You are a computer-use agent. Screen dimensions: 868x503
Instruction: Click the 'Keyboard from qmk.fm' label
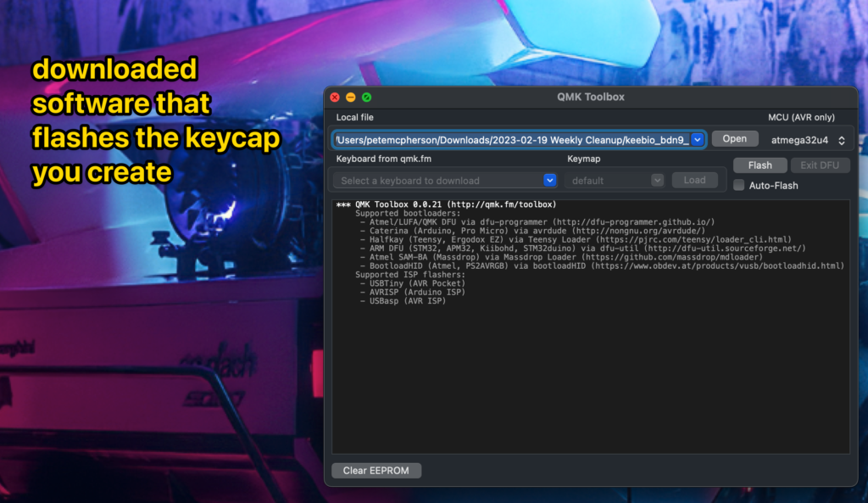click(x=384, y=159)
